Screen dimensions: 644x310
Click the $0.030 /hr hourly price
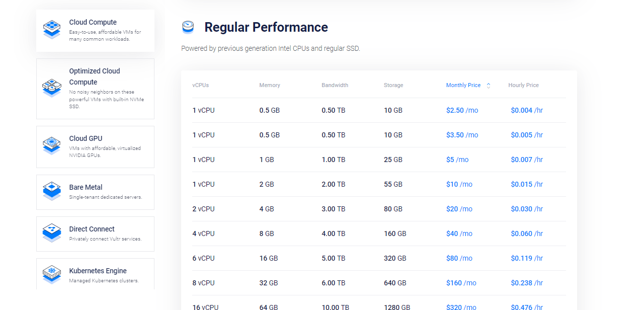click(x=527, y=209)
